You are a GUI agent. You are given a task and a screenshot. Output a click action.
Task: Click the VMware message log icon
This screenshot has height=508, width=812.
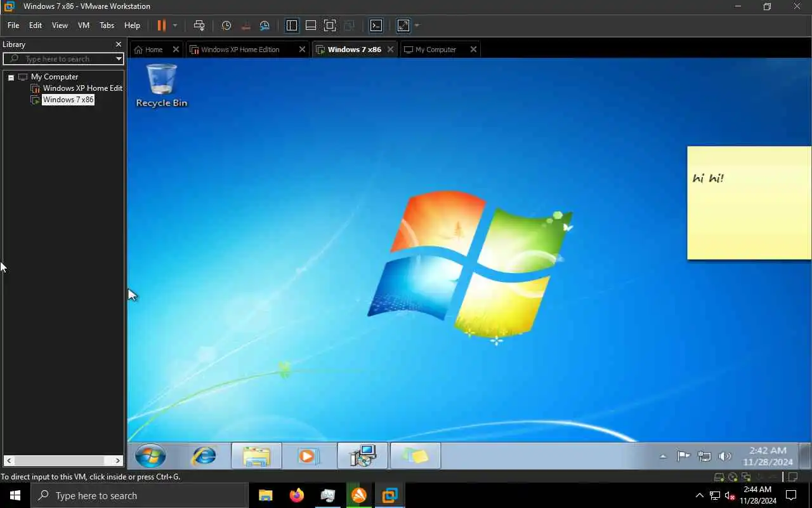[x=794, y=477]
